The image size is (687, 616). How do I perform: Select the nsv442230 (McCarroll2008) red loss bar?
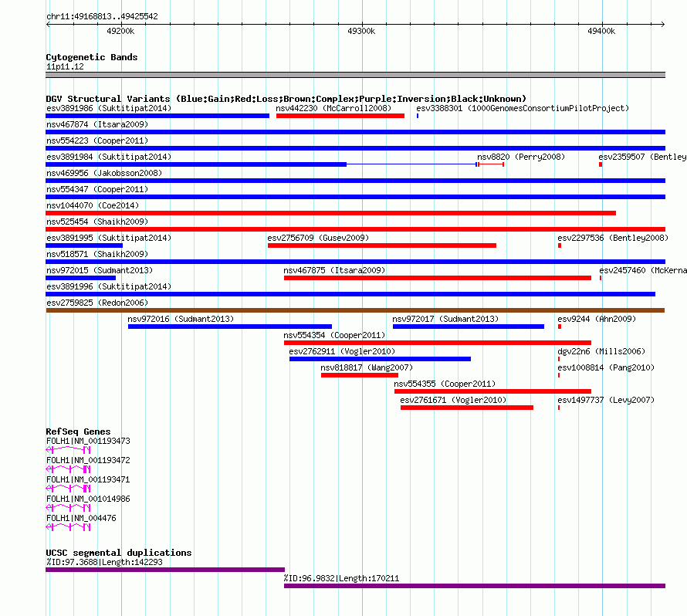pyautogui.click(x=340, y=116)
